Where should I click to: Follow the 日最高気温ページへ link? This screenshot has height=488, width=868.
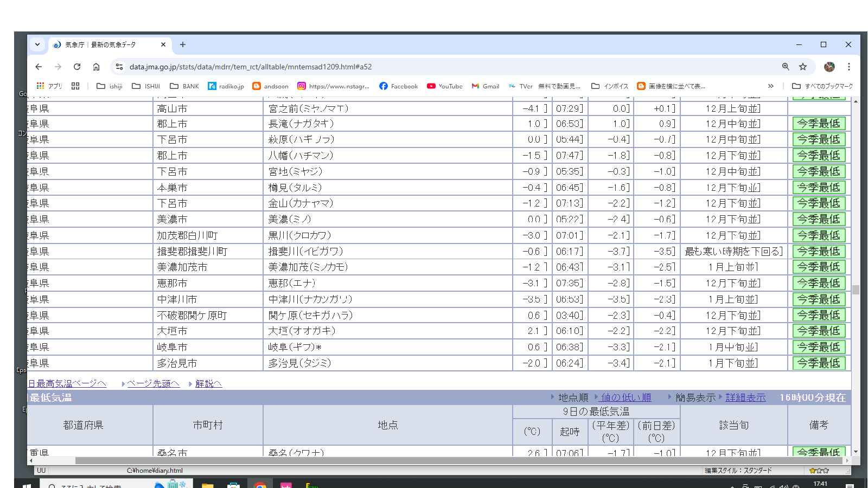(67, 383)
